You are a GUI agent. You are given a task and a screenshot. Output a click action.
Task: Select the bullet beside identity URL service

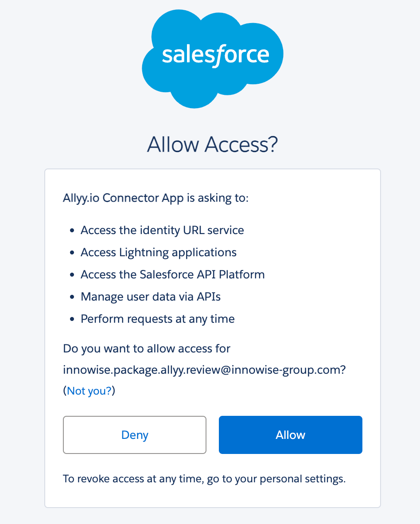71,231
